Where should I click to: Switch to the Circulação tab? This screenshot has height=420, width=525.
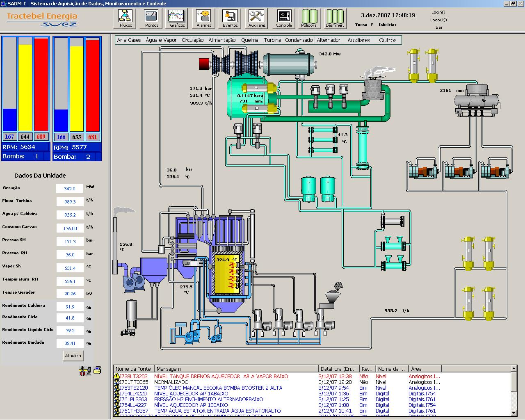(192, 40)
